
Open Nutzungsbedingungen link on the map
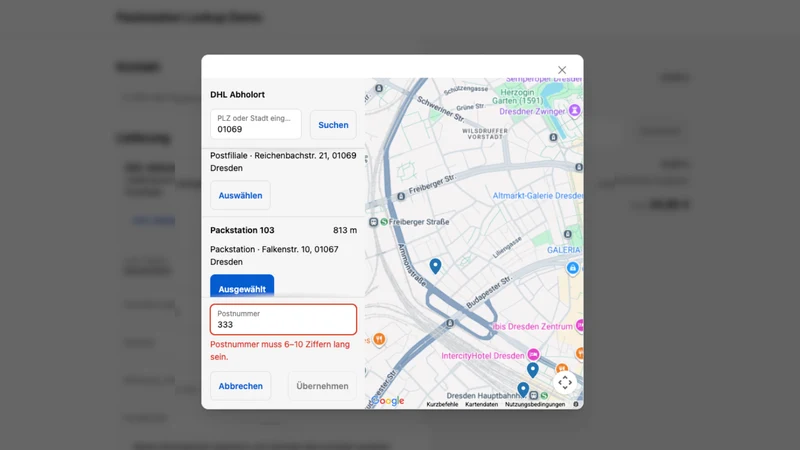pos(535,404)
